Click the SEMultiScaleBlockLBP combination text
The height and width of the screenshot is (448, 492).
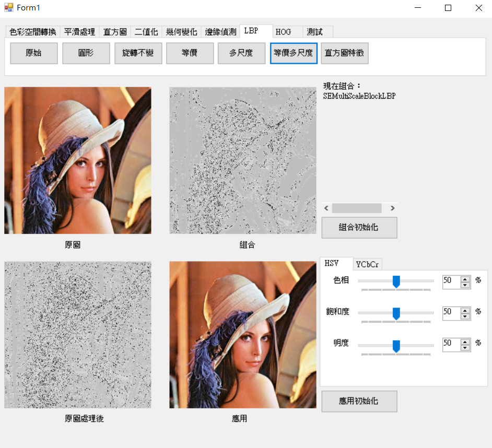click(359, 96)
